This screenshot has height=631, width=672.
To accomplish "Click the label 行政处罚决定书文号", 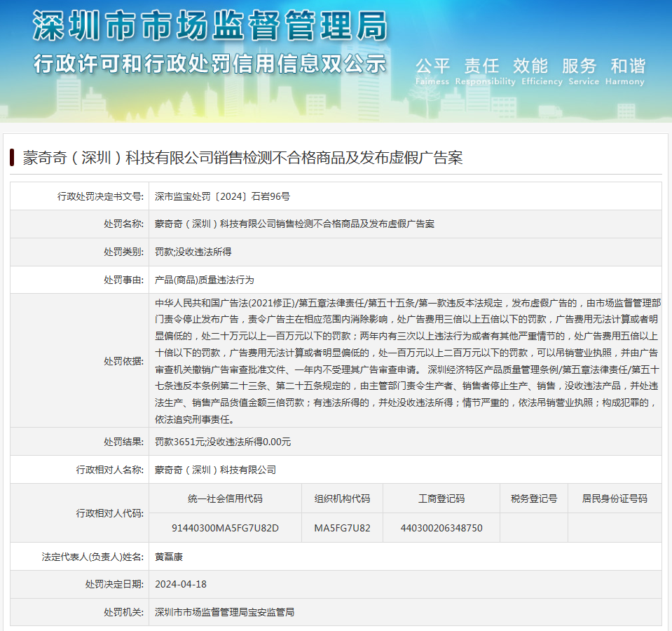I will tap(101, 196).
